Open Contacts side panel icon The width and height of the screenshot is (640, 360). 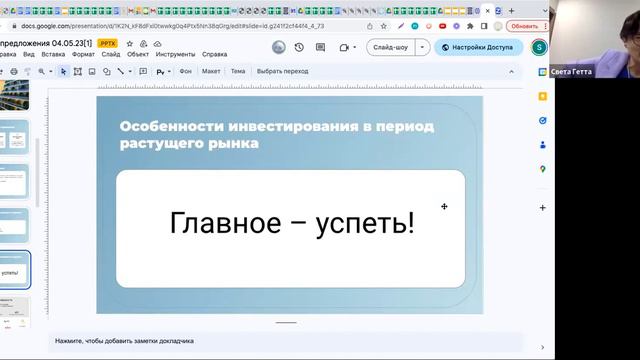(x=542, y=144)
